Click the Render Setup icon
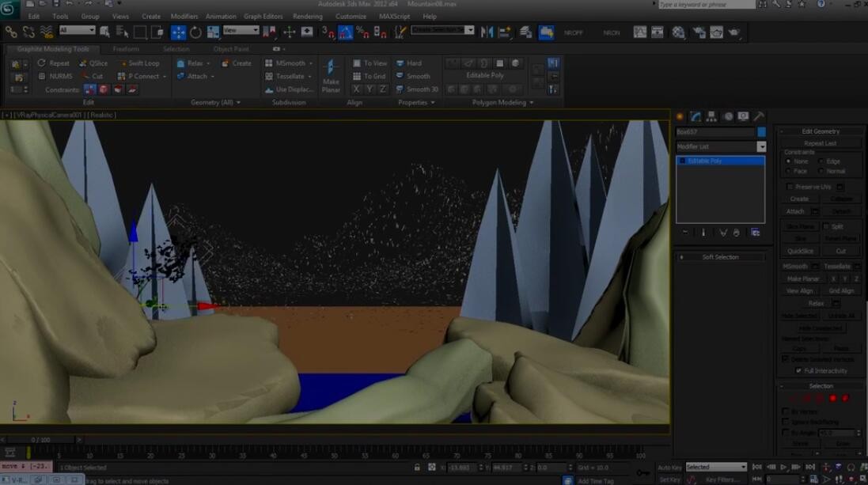Screen dimensions: 868x485 [x=699, y=32]
